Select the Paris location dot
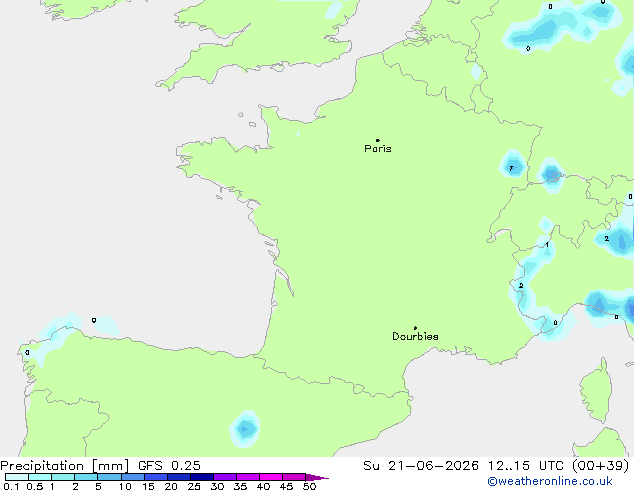The height and width of the screenshot is (490, 634). point(378,140)
